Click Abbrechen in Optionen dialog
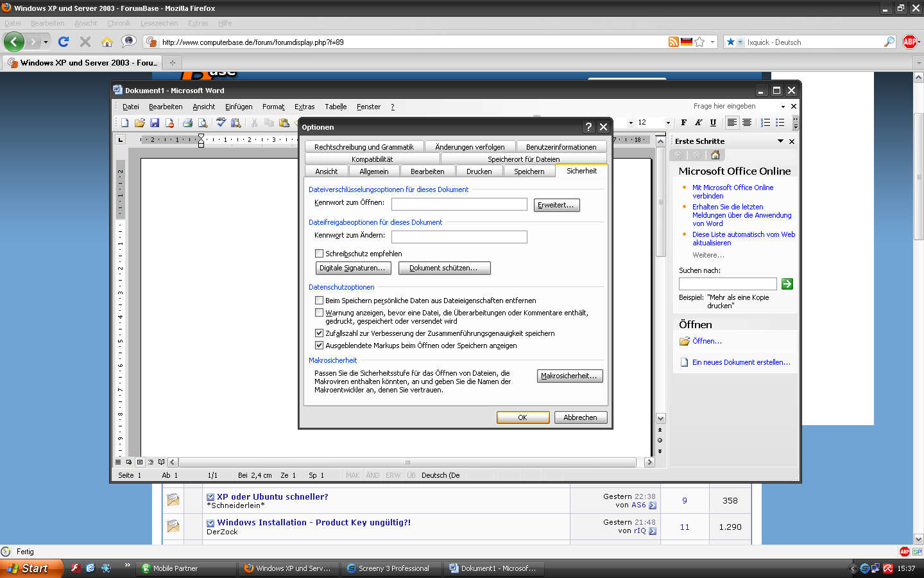Image resolution: width=924 pixels, height=578 pixels. coord(580,417)
